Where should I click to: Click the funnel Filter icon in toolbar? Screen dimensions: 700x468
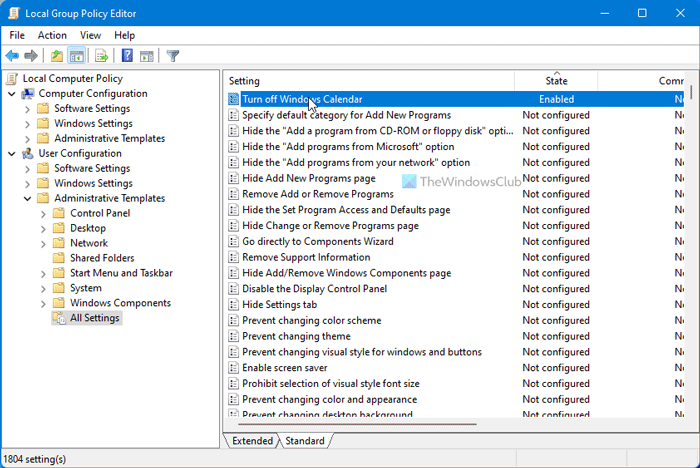pyautogui.click(x=173, y=56)
